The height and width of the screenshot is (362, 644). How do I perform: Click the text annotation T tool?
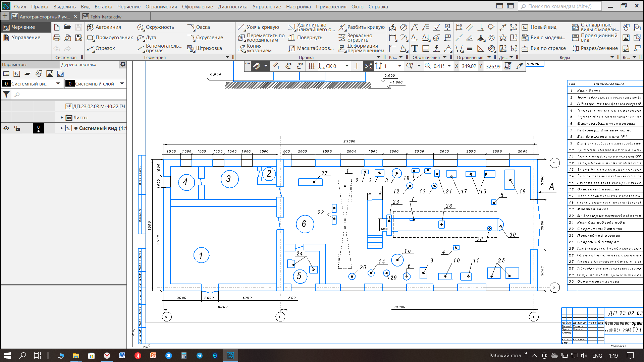click(415, 49)
